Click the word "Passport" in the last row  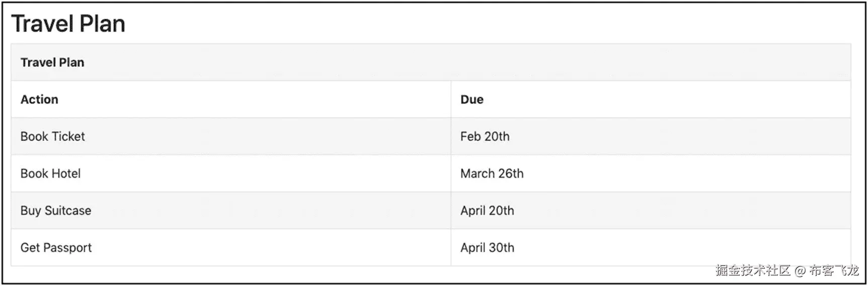point(67,247)
